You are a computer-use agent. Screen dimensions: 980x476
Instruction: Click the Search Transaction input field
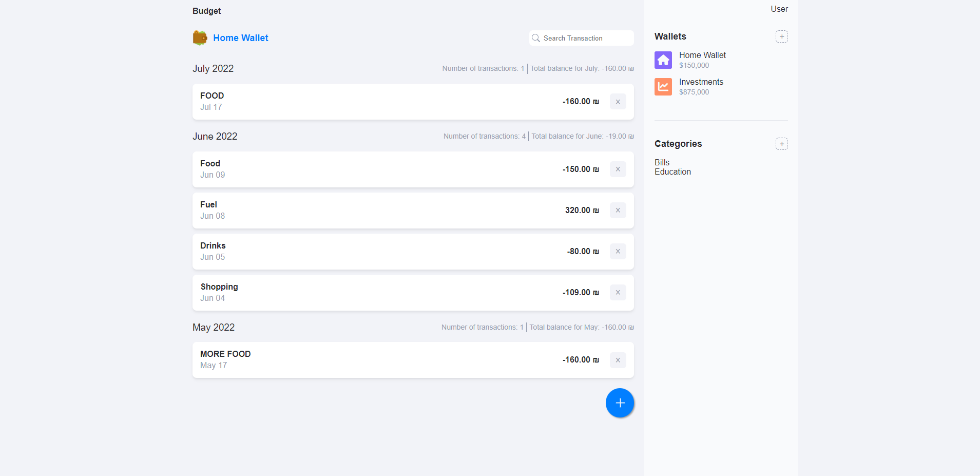[580, 38]
